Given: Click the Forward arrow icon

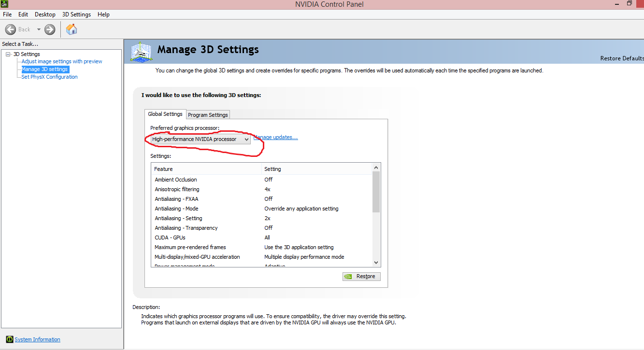Looking at the screenshot, I should tap(50, 29).
